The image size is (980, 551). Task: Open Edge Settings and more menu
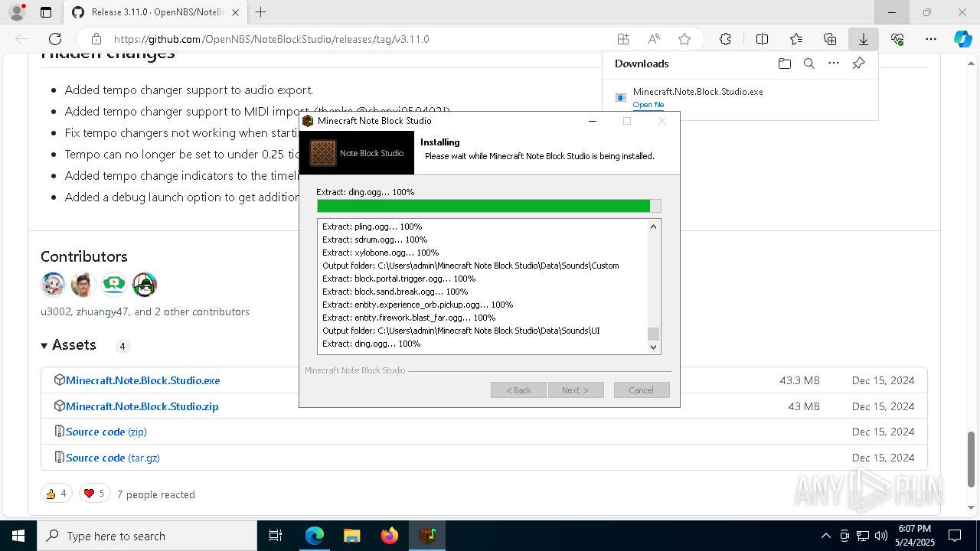point(931,39)
